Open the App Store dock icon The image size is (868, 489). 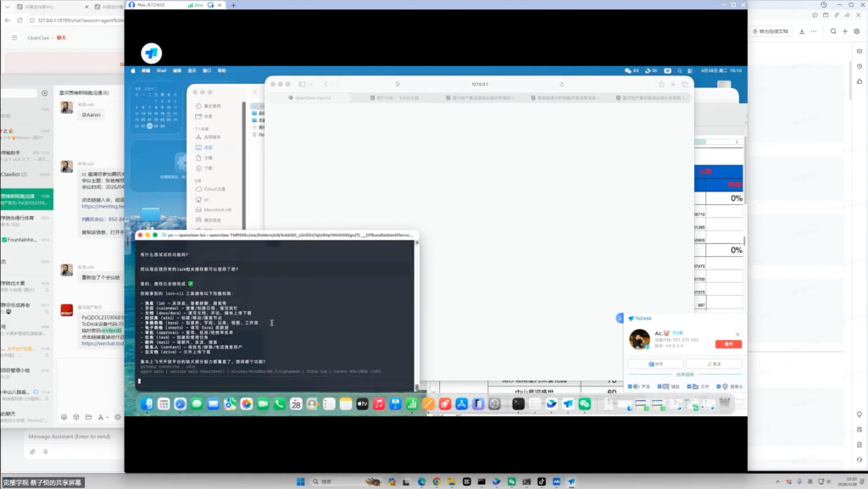pos(462,404)
